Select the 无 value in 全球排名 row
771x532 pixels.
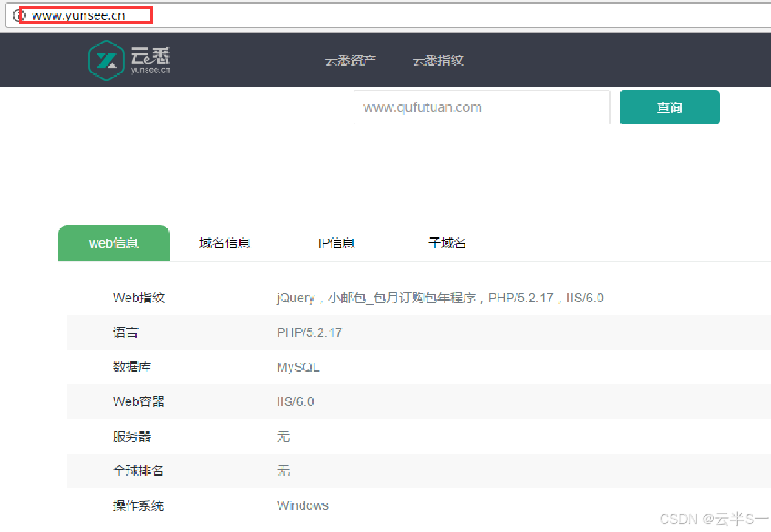[x=283, y=471]
